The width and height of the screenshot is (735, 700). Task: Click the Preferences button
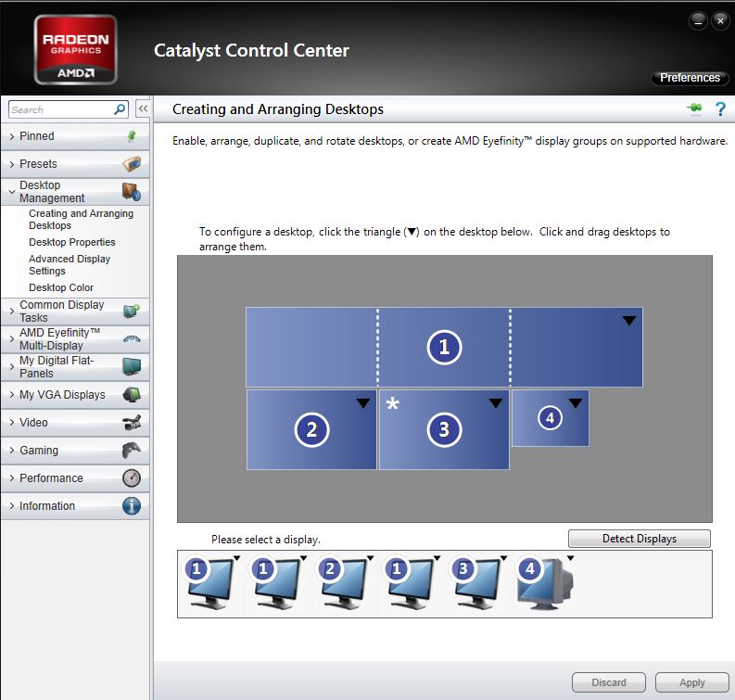pos(690,78)
